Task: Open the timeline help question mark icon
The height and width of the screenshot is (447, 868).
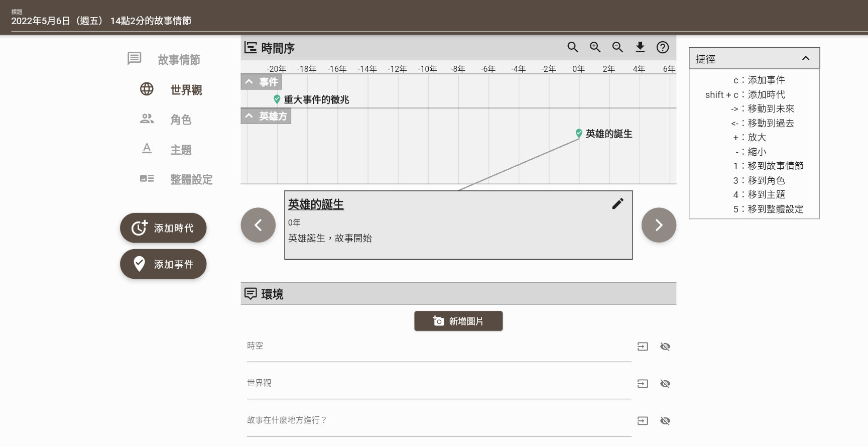Action: [x=663, y=47]
